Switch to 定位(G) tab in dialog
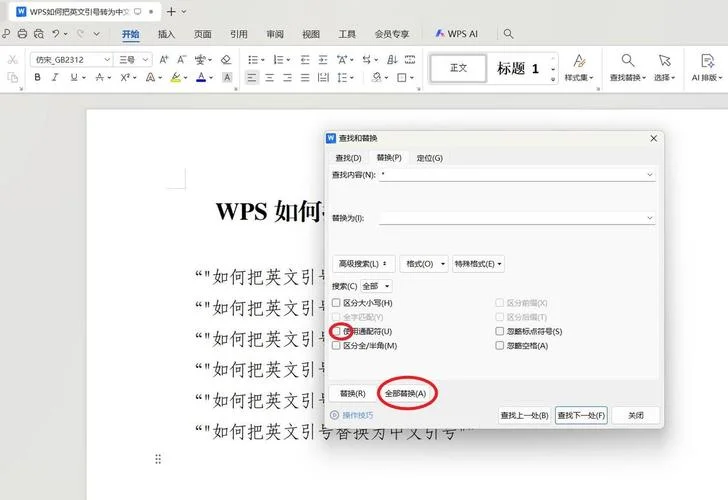Viewport: 728px width, 500px height. 429,158
